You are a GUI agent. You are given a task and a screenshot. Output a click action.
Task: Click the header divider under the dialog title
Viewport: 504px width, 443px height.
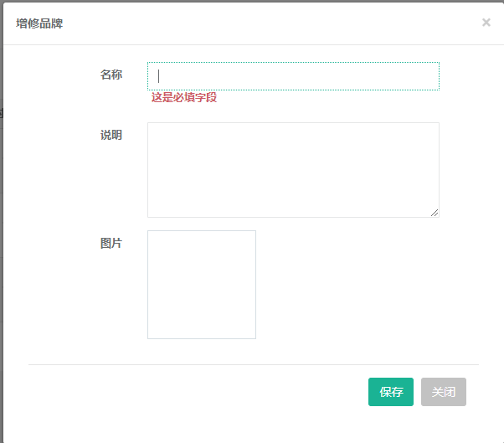[x=251, y=44]
